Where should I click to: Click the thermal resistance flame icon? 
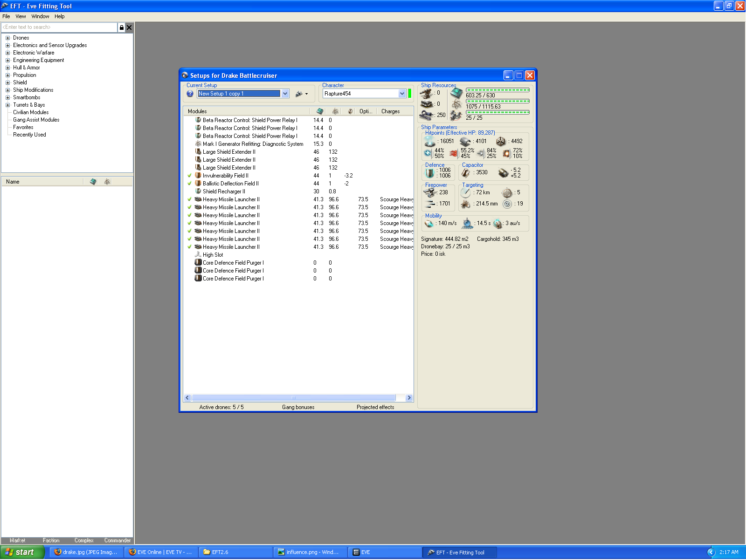click(454, 153)
